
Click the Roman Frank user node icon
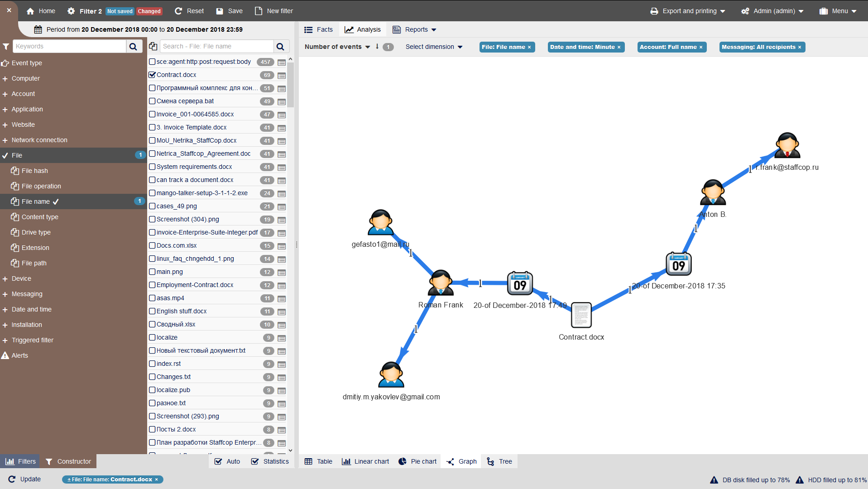click(x=440, y=283)
